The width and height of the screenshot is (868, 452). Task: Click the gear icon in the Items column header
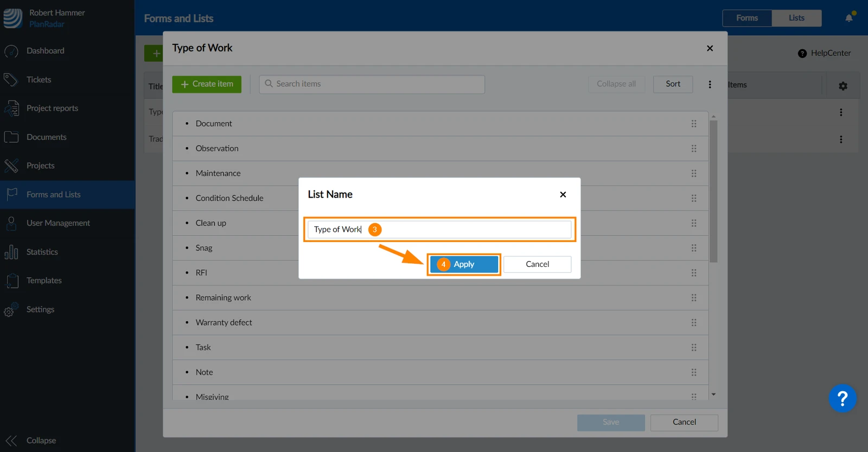click(843, 86)
